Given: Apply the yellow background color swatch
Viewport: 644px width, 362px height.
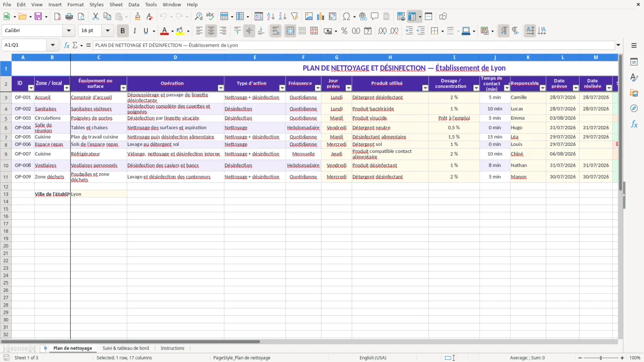Looking at the screenshot, I should click(x=180, y=31).
